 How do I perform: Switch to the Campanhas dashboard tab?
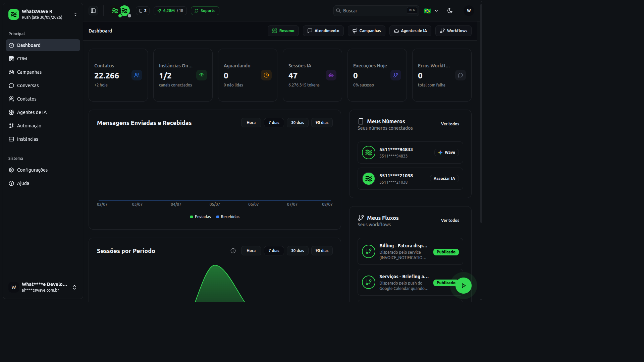(x=367, y=31)
